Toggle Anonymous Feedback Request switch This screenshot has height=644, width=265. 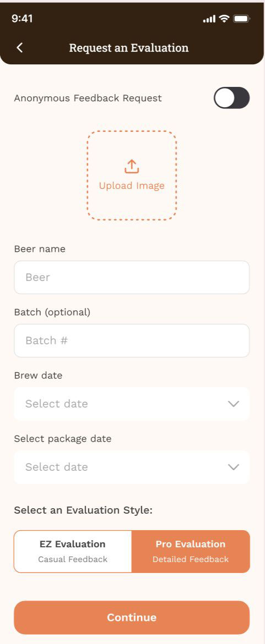coord(232,98)
